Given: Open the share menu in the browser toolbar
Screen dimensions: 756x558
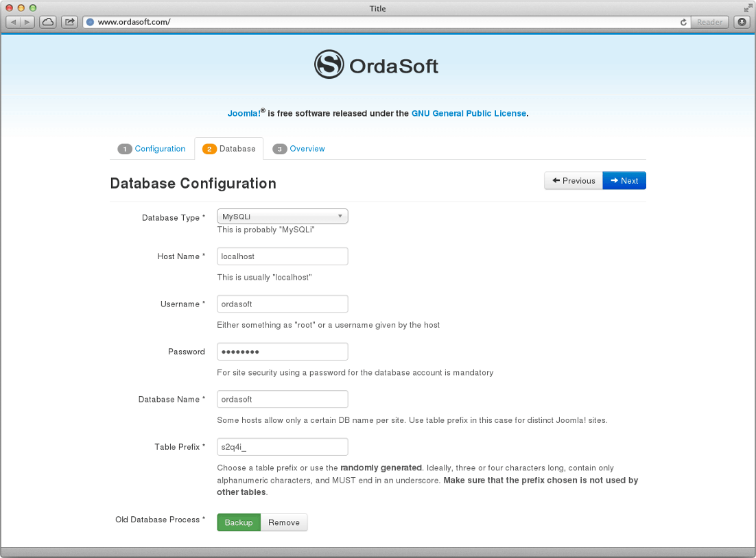Looking at the screenshot, I should pyautogui.click(x=69, y=21).
